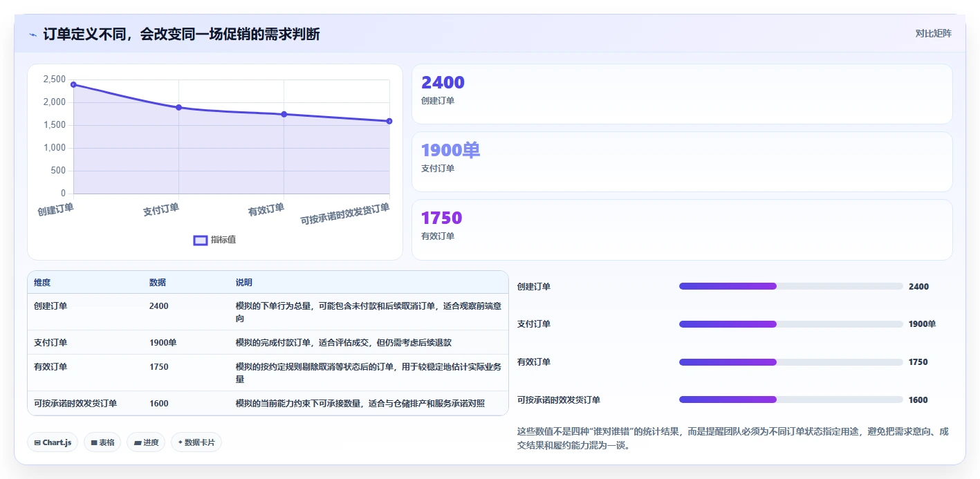Click the 1600 cell in the table
Screen dimensions: 980x479
159,404
